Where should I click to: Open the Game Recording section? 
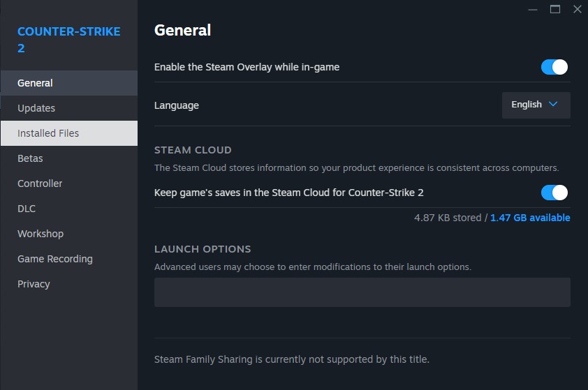[69, 259]
